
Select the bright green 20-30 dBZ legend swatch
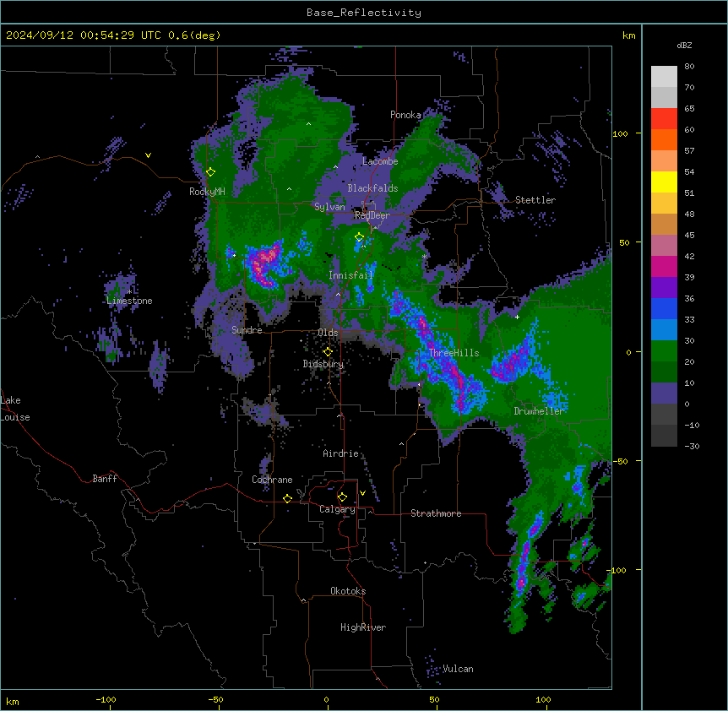point(664,351)
